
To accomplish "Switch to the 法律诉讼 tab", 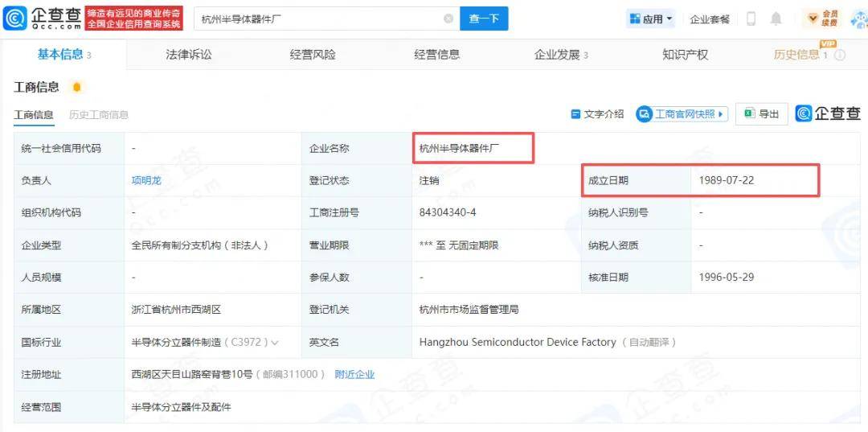I will coord(189,55).
